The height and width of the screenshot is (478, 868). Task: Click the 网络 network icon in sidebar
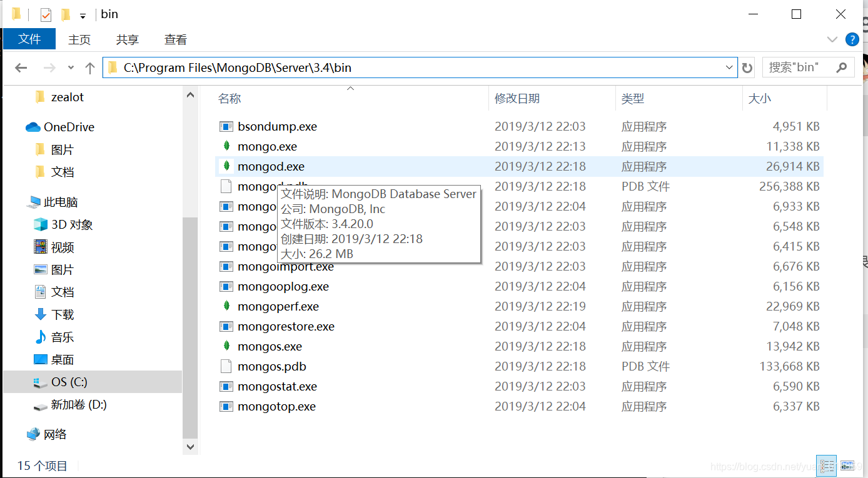[x=33, y=434]
